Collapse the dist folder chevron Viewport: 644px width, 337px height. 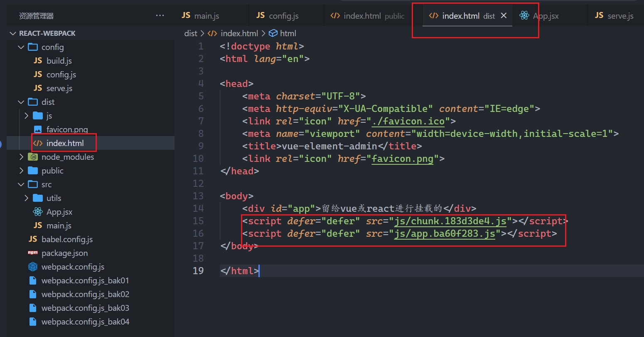click(x=21, y=102)
